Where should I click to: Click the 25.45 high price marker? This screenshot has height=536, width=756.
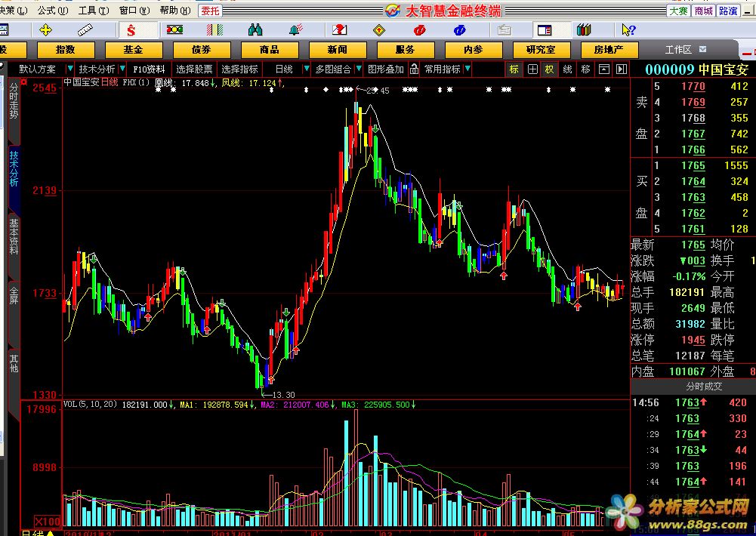click(378, 91)
